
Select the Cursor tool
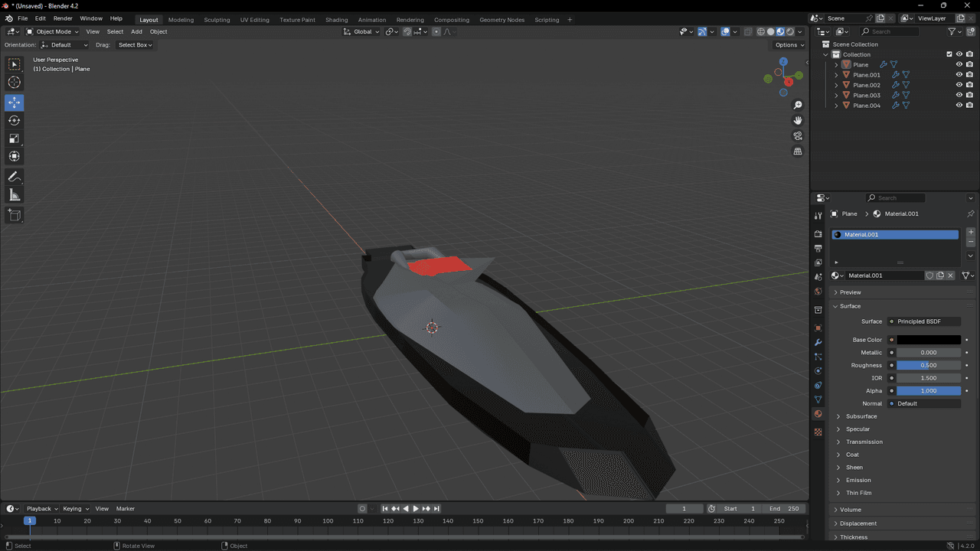[15, 83]
